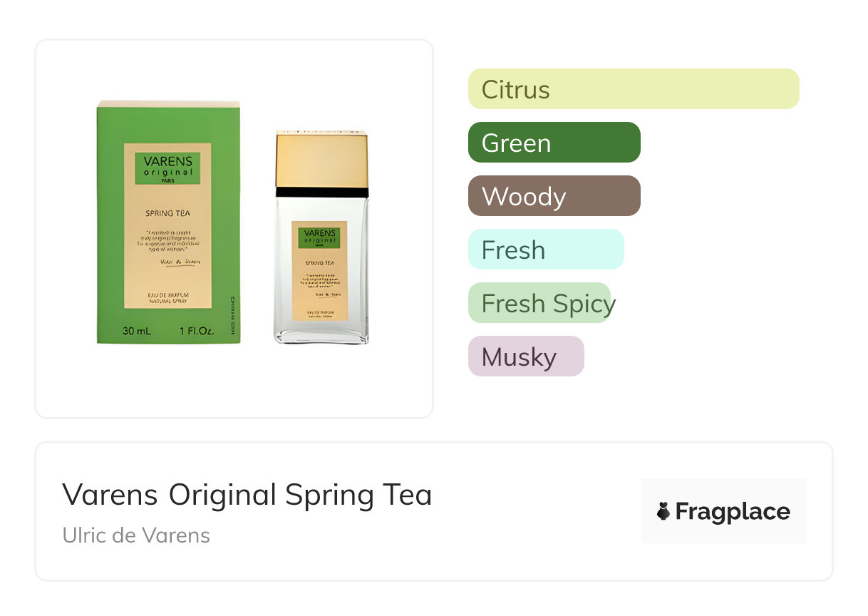Open the green perfume box image
Viewport: 868px width, 616px height.
(x=168, y=222)
